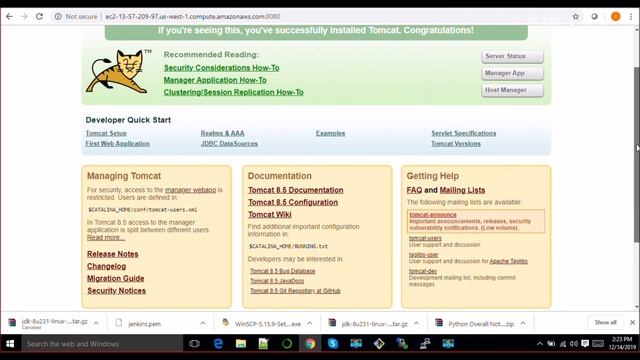Click the volume speaker tray icon
This screenshot has width=640, height=360.
(574, 344)
